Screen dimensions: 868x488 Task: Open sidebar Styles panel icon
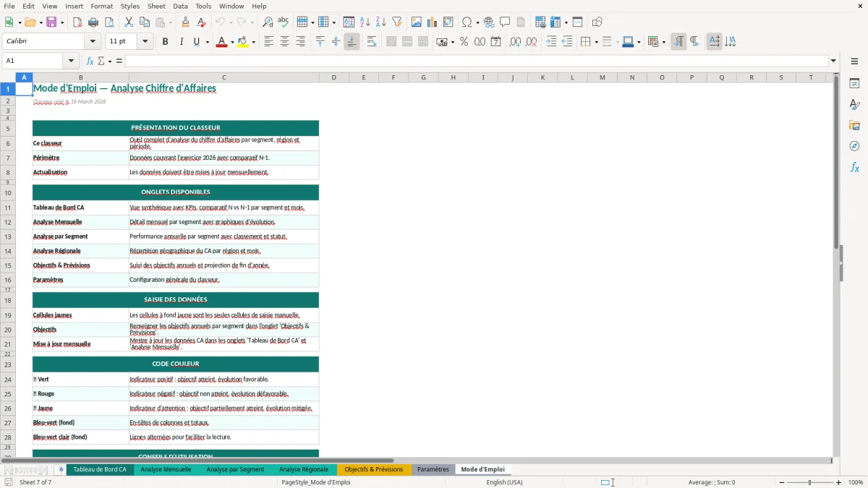point(854,104)
